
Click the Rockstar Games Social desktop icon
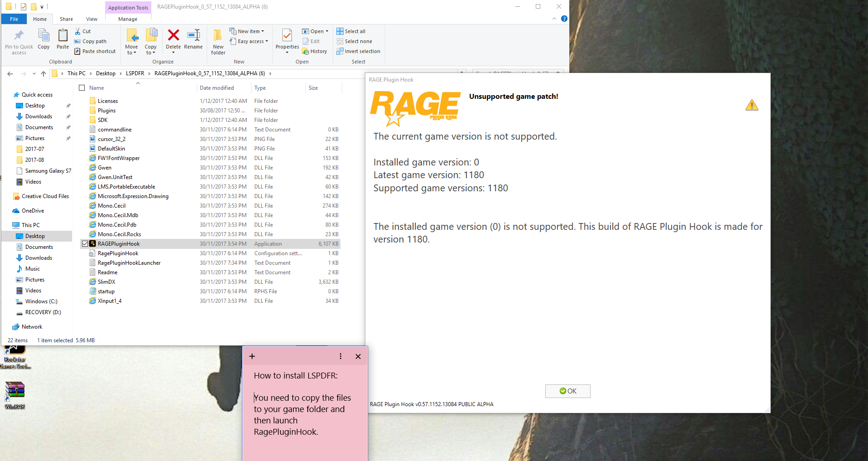[15, 357]
